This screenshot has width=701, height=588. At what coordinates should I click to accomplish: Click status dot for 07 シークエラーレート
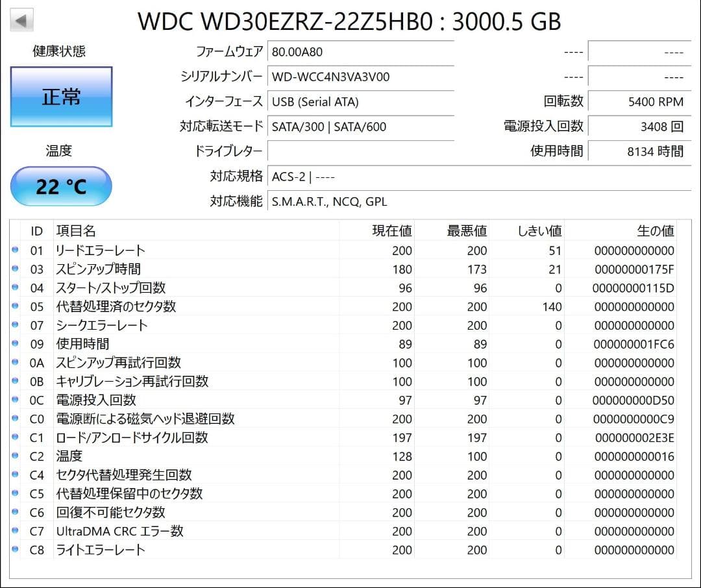15,325
